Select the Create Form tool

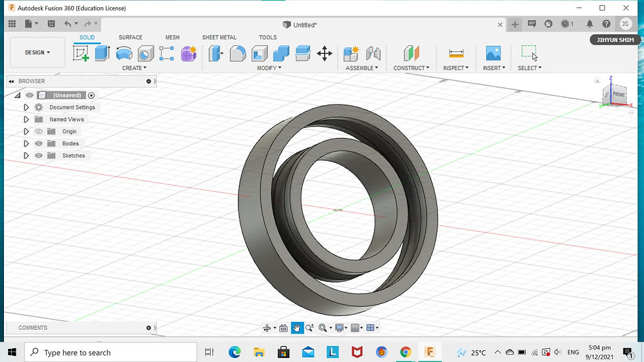(x=189, y=53)
